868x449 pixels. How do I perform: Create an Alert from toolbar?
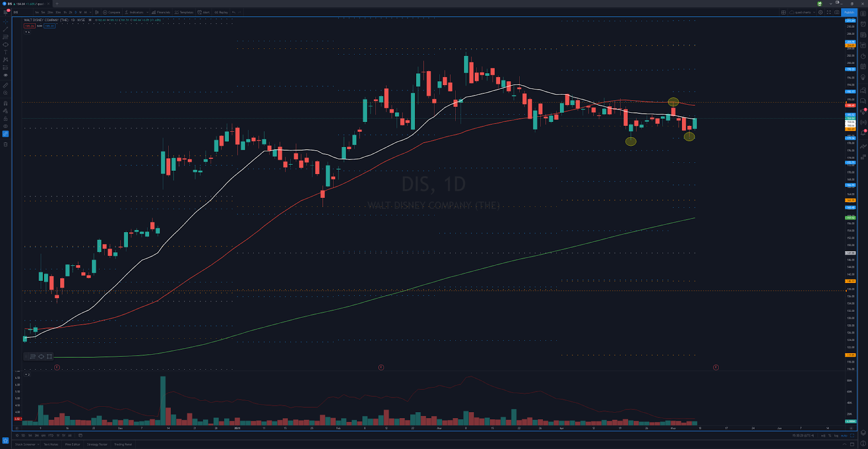pos(203,12)
